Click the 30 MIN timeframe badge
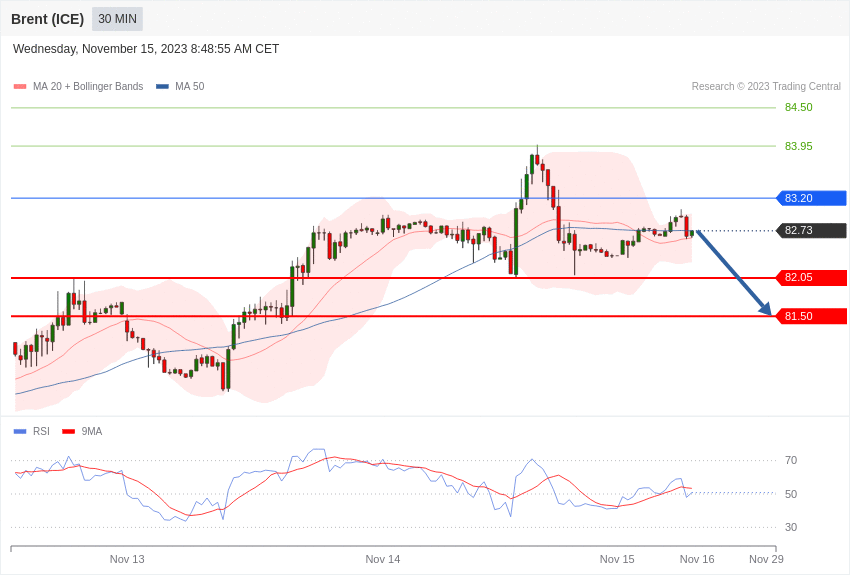The width and height of the screenshot is (850, 576). point(117,19)
